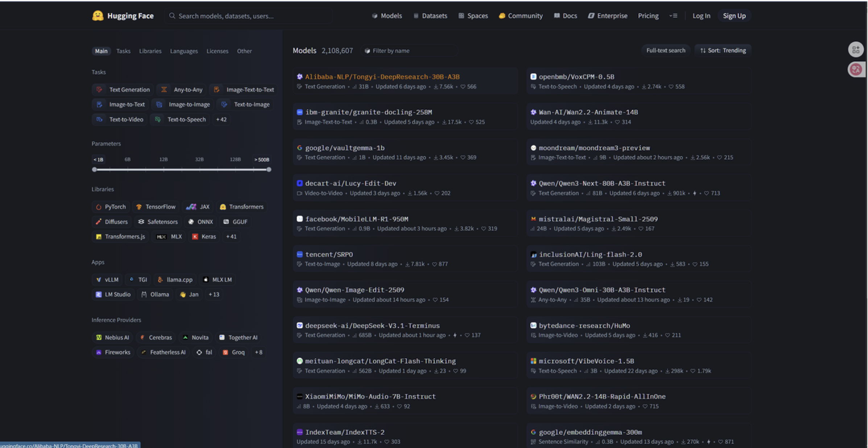
Task: Toggle the Text Generation task filter
Action: coord(124,90)
